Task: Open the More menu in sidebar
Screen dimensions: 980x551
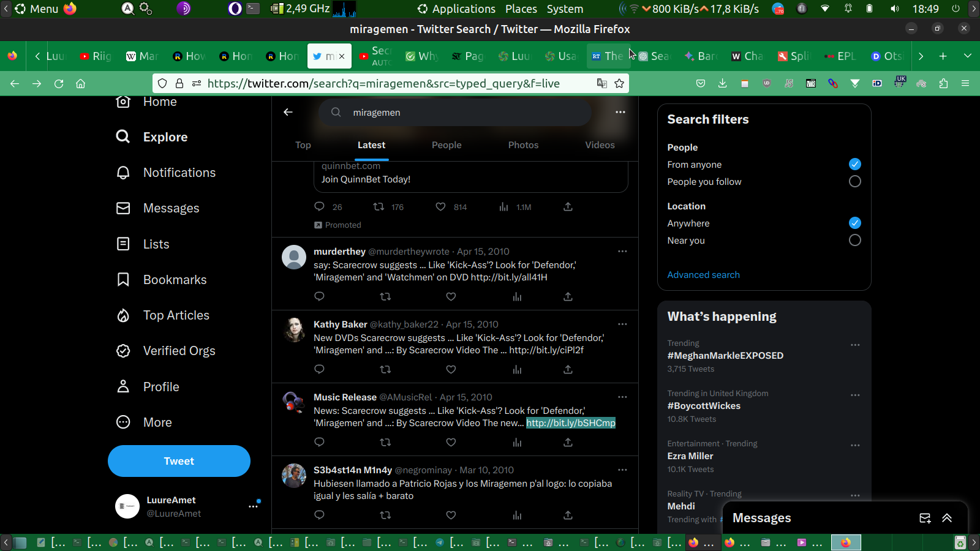Action: point(144,422)
